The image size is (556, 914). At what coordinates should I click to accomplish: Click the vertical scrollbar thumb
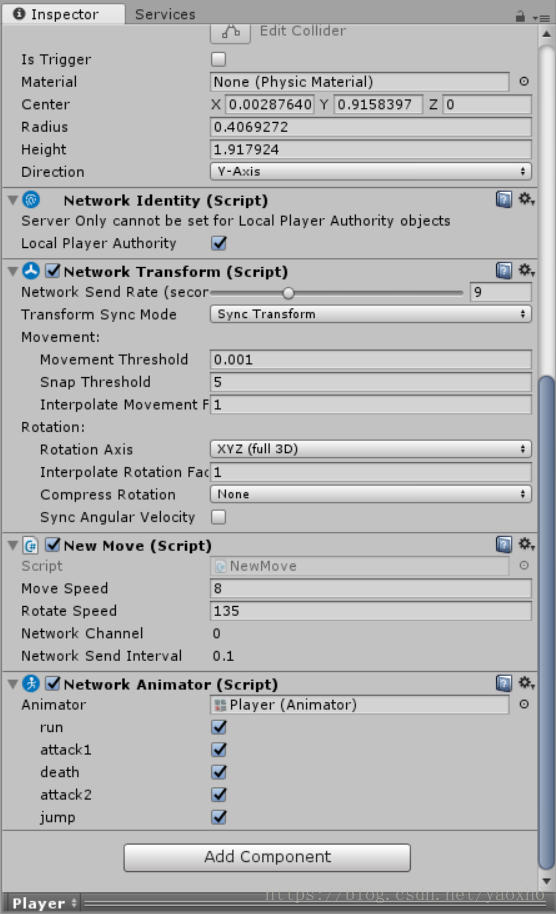546,623
